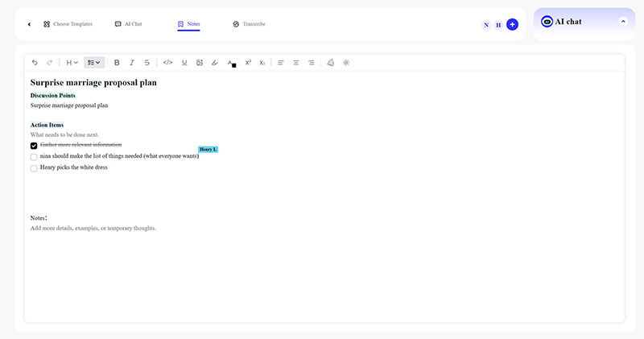This screenshot has height=339, width=644.
Task: Uncheck 'Gather more relevant information' checkbox
Action: click(34, 146)
